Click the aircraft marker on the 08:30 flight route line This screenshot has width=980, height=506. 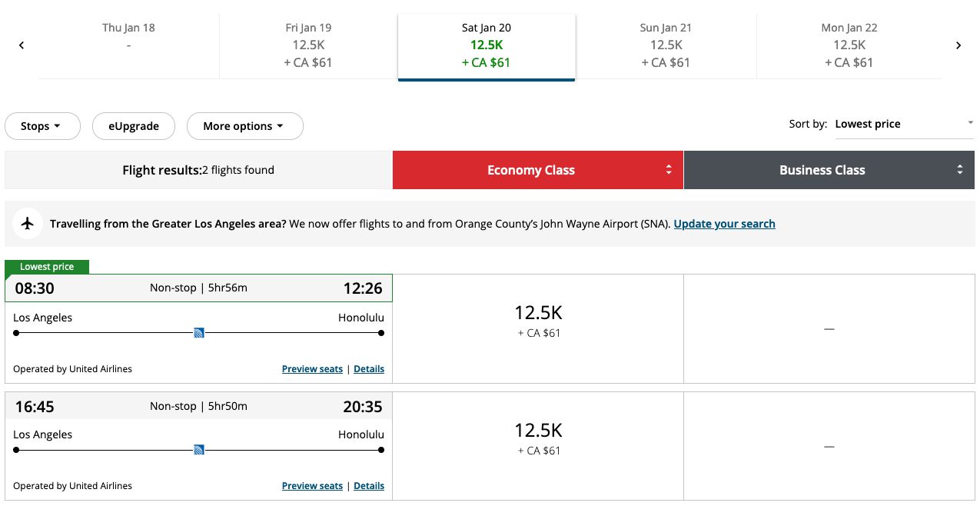199,332
